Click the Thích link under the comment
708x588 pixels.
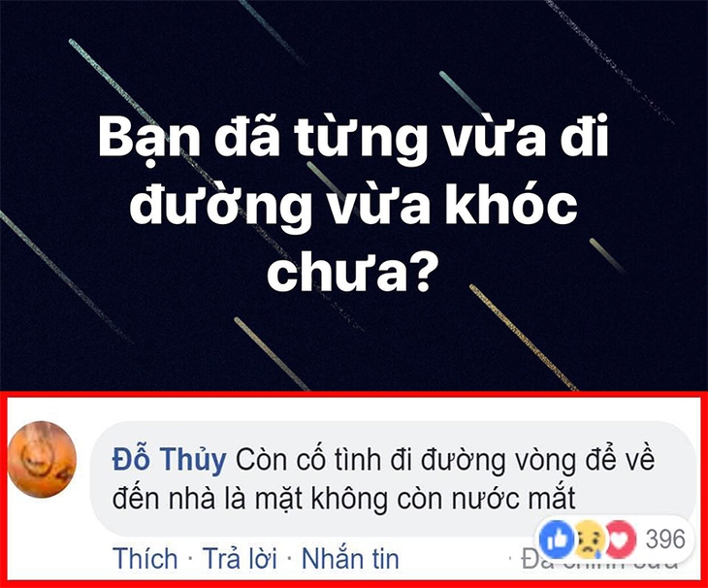click(x=145, y=558)
